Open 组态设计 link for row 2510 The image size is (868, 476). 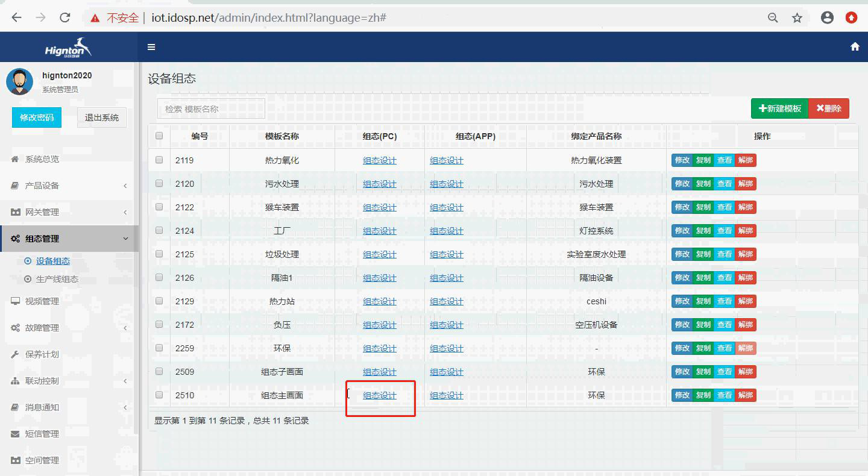point(379,395)
